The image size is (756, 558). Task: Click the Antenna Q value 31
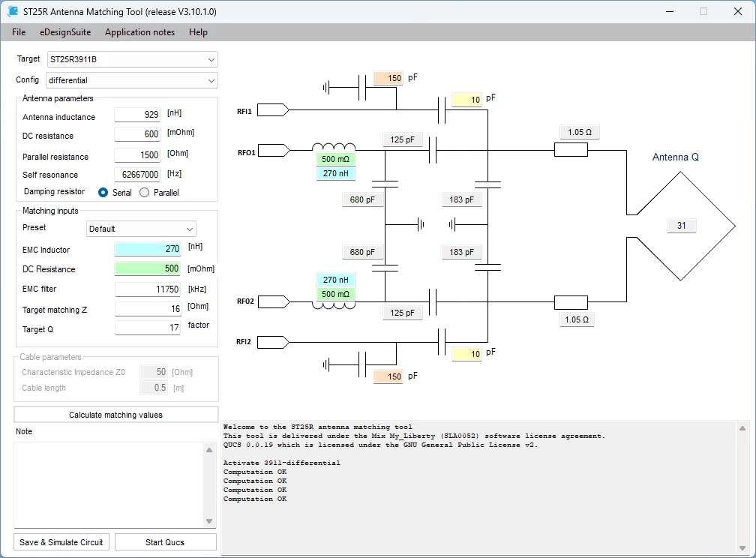point(681,225)
